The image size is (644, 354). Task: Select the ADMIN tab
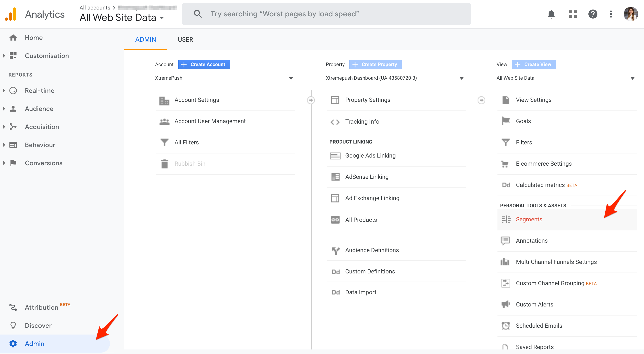tap(145, 40)
